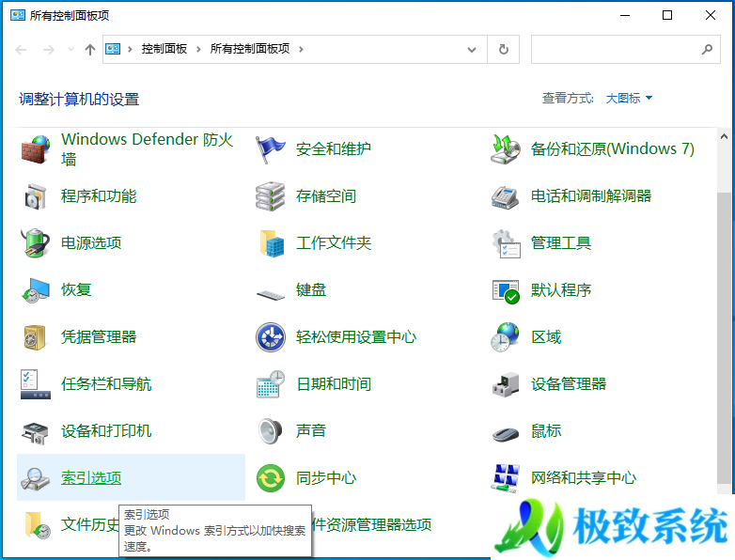Click the search control panel field
Screen dimensions: 735x560
[625, 49]
